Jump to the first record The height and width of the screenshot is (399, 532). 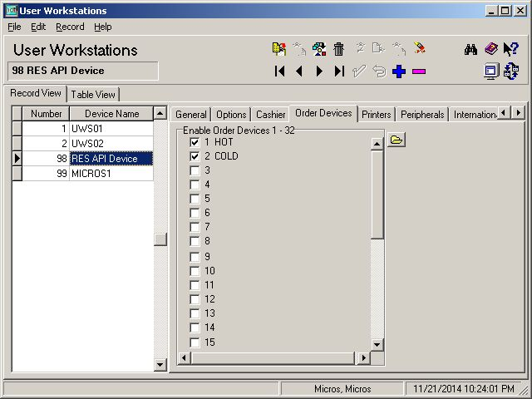coord(280,71)
